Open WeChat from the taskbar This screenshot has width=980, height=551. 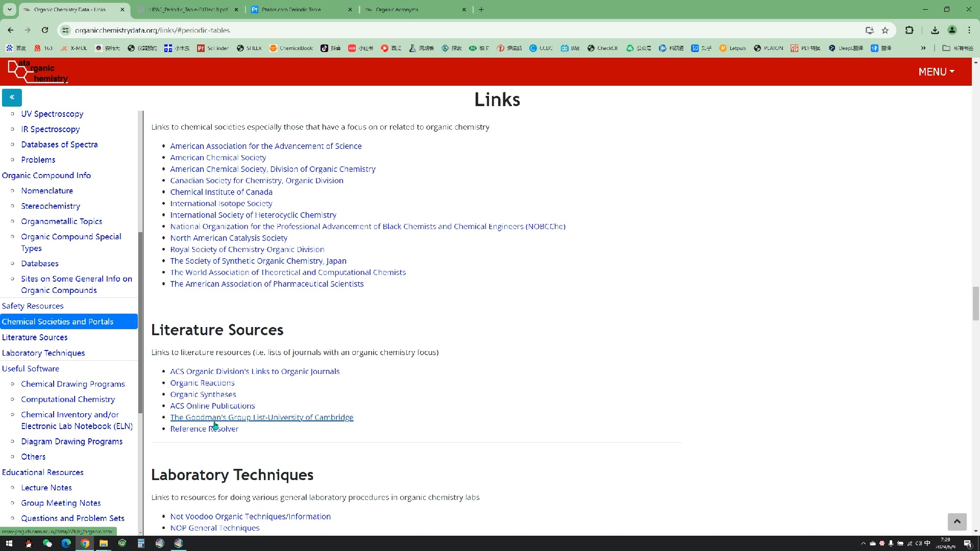(x=47, y=543)
